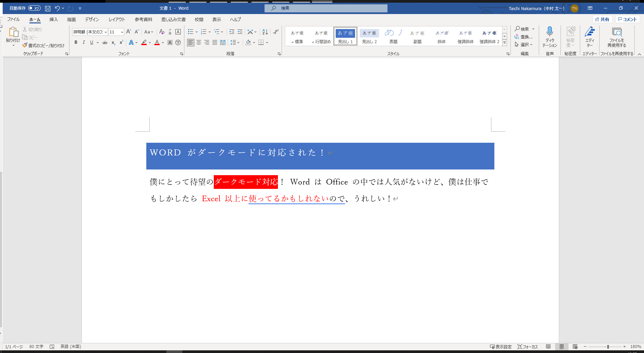Click the Undo arrow icon
Image resolution: width=644 pixels, height=353 pixels.
(57, 8)
